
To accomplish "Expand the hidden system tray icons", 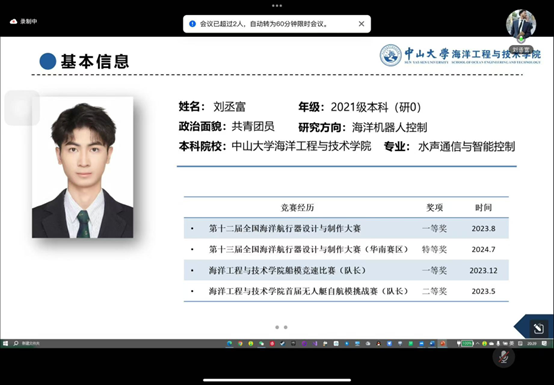I will [x=478, y=343].
